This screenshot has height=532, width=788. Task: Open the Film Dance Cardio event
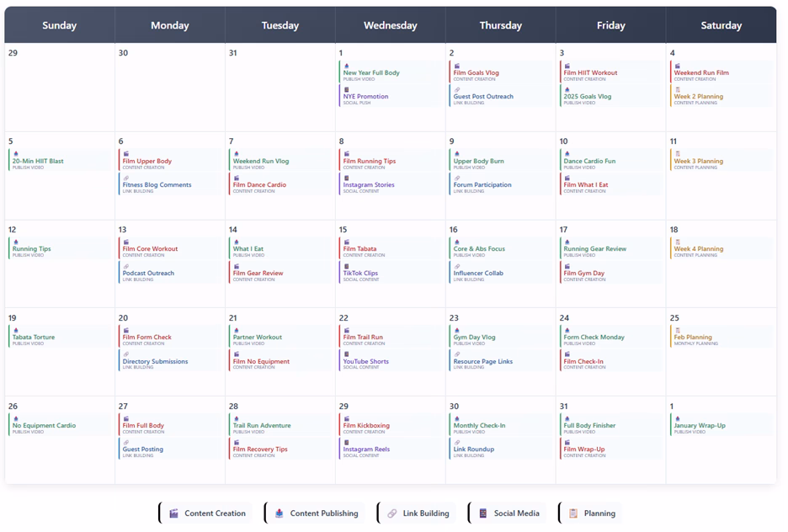tap(280, 184)
